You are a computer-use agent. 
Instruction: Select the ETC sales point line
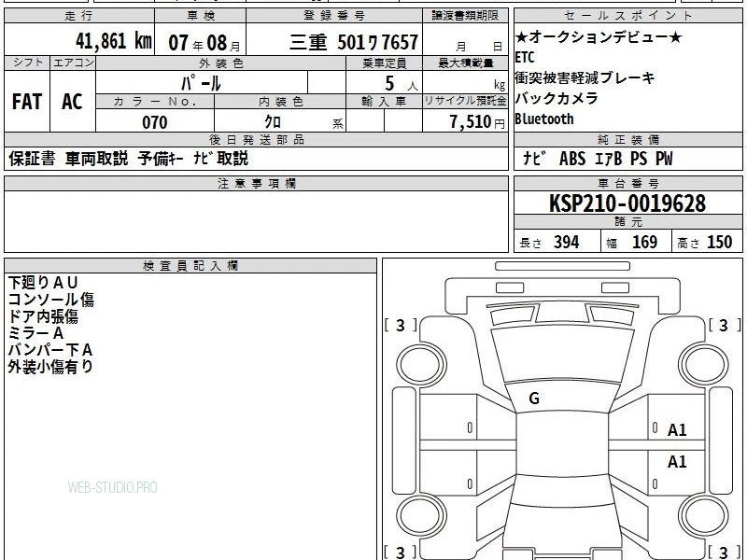coord(525,58)
